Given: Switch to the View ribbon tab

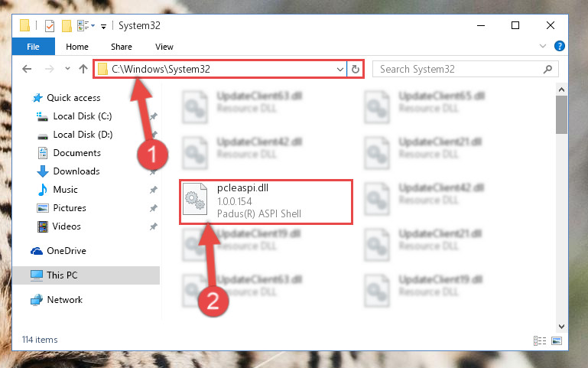Looking at the screenshot, I should tap(164, 47).
